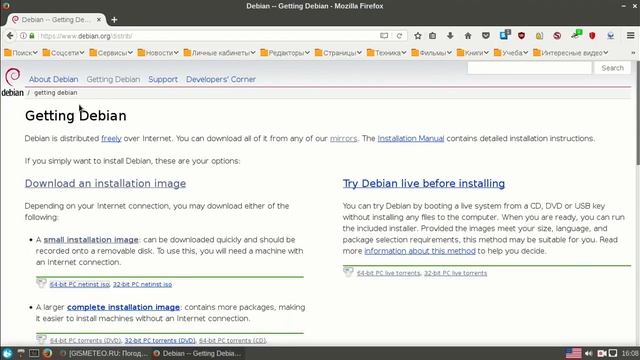
Task: Expand the Личные кабинеты bookmarks folder
Action: (220, 53)
